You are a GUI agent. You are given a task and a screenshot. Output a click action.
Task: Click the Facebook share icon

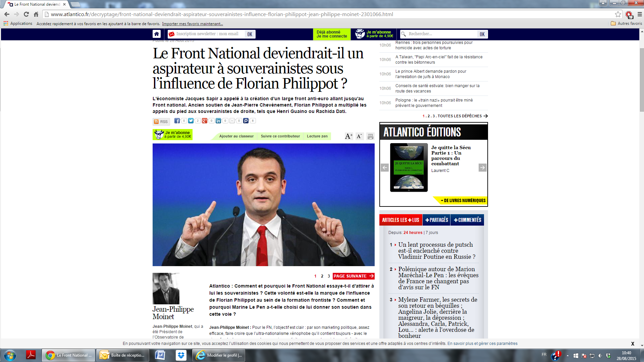177,121
